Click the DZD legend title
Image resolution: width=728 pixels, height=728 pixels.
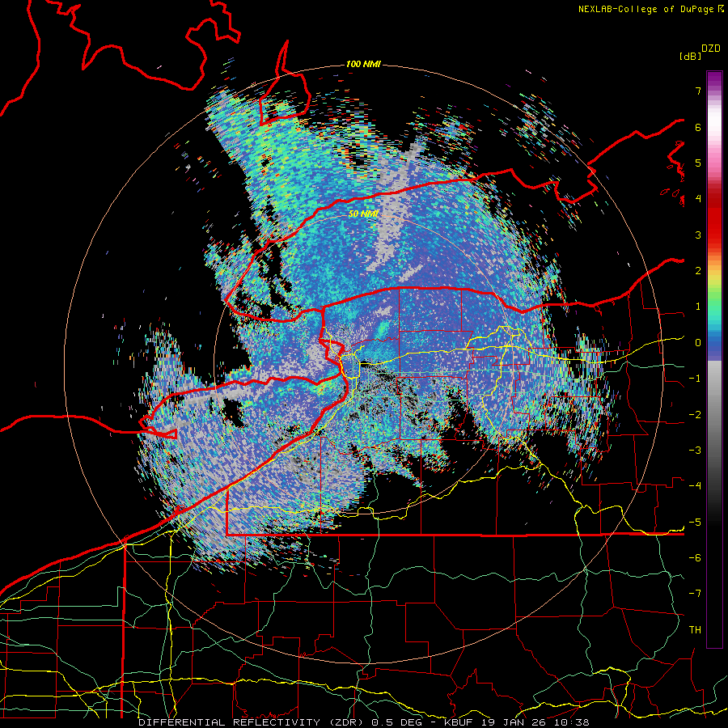(711, 49)
